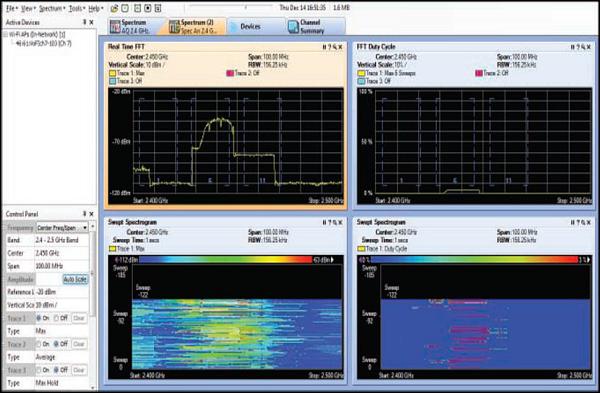The image size is (600, 393).
Task: Open right Swept Spectrogram settings icon
Action: (x=583, y=222)
